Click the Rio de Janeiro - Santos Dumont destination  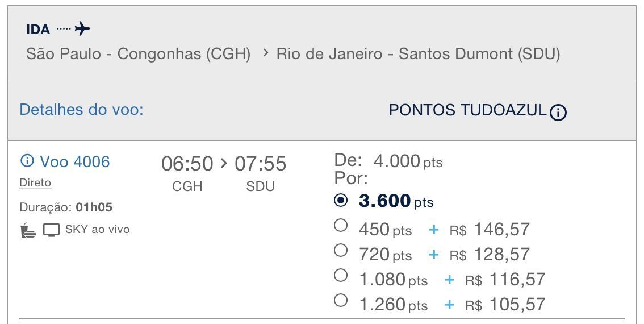(418, 54)
